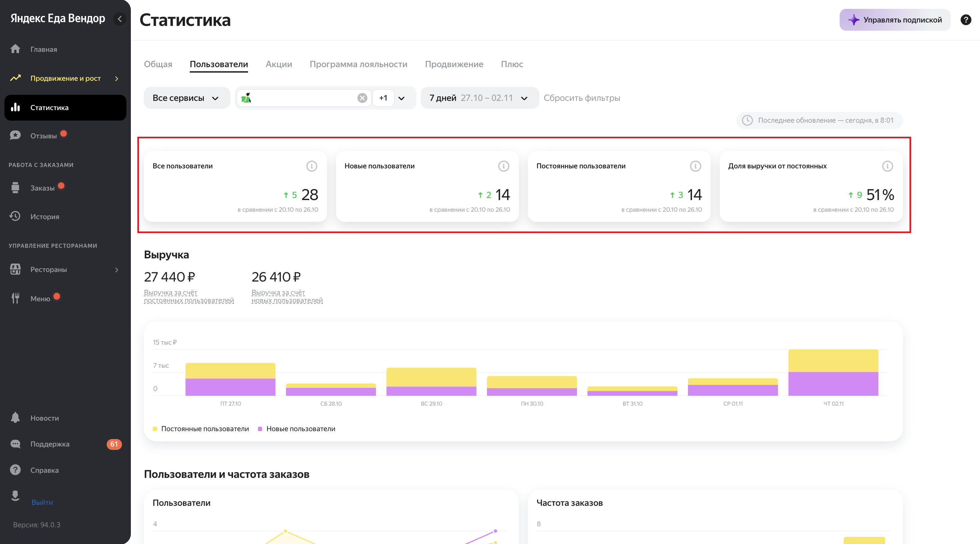Open the Все сервисы dropdown
Viewport: 980px width, 544px height.
pos(186,98)
